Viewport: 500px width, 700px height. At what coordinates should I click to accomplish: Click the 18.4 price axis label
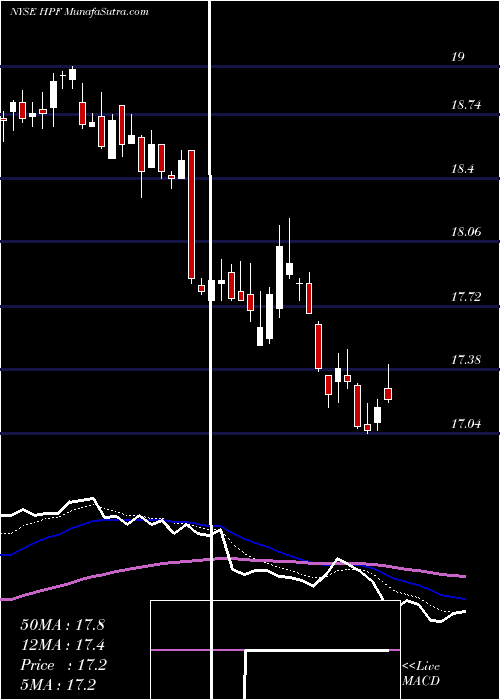[x=463, y=169]
